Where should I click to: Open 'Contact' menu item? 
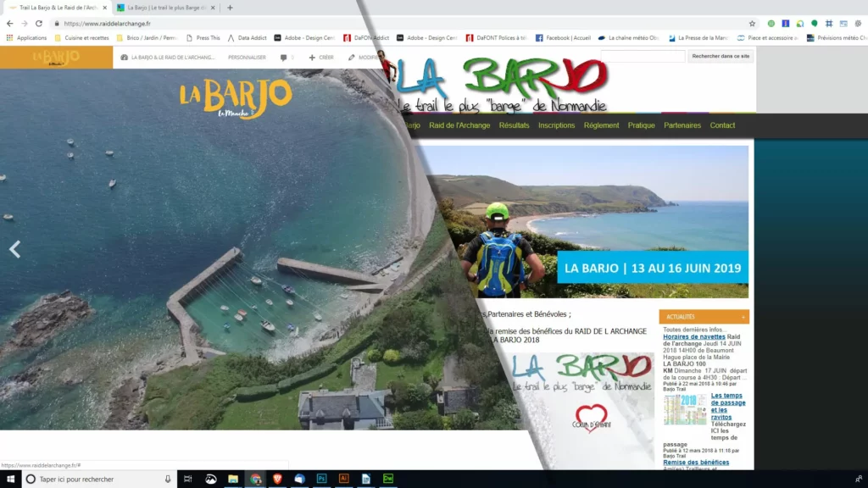tap(722, 125)
